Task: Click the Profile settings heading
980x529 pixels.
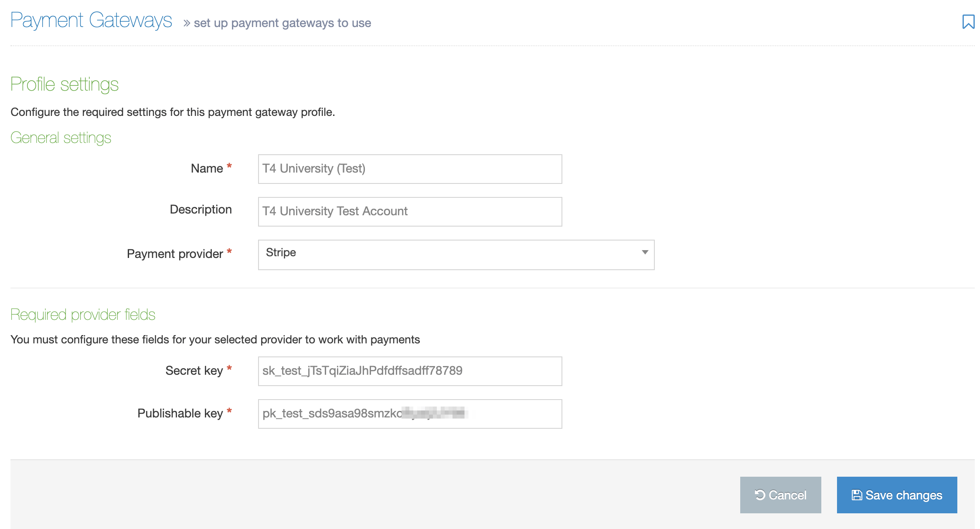Action: tap(65, 85)
